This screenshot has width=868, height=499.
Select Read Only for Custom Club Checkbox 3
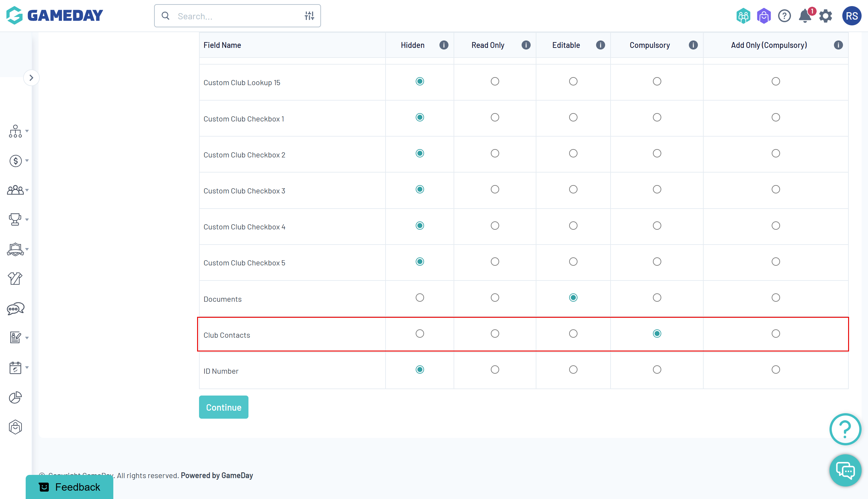coord(495,189)
